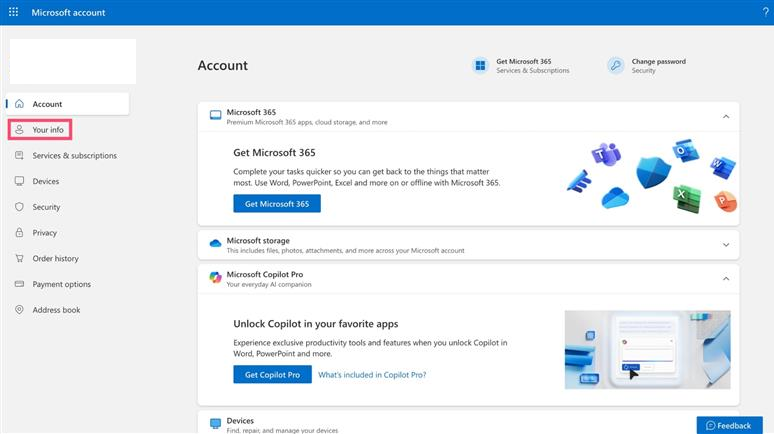Viewport: 774px width, 434px height.
Task: Click the Address book pin icon
Action: coord(19,310)
